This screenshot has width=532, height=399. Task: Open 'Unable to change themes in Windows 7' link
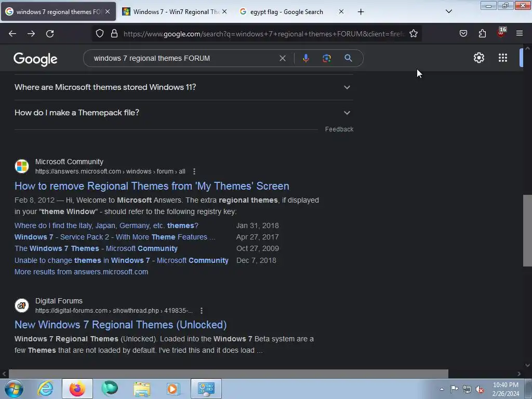122,260
